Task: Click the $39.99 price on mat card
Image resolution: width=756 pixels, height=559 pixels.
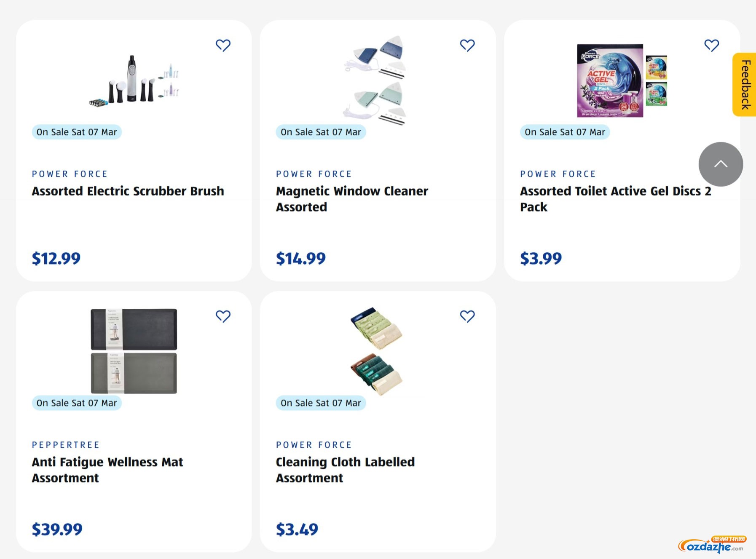Action: [57, 529]
